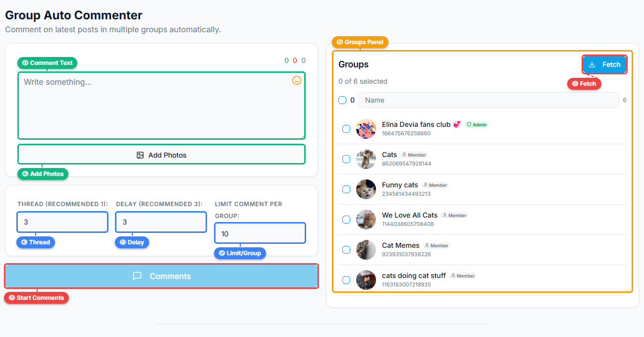Image resolution: width=644 pixels, height=337 pixels.
Task: Click the group ID 166475676258860
Action: pos(406,133)
